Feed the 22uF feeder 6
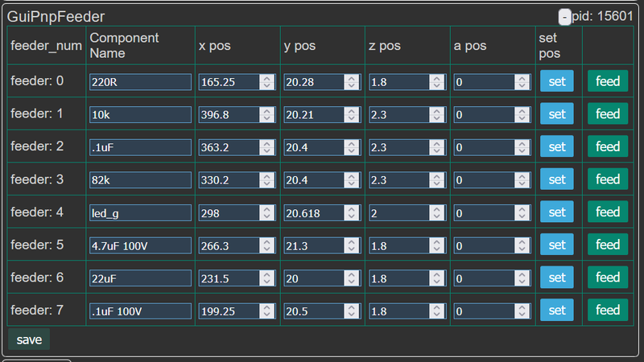 click(x=608, y=278)
